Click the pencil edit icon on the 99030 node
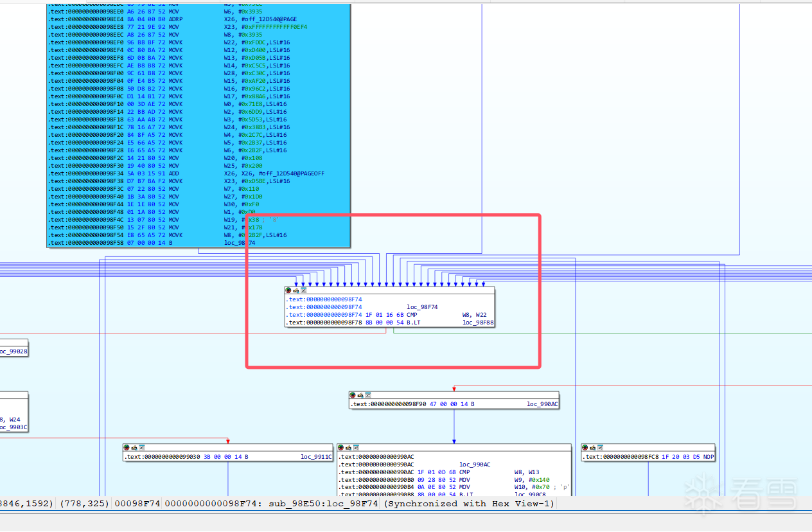812x532 pixels. click(x=134, y=447)
